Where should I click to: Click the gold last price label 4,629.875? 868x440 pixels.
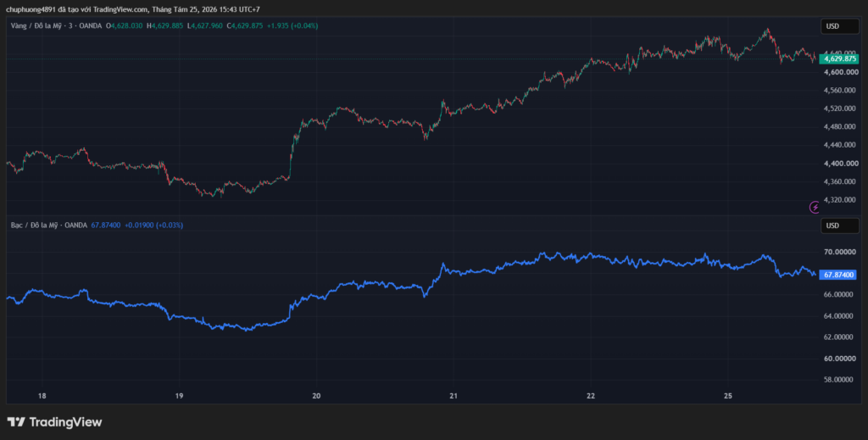839,58
